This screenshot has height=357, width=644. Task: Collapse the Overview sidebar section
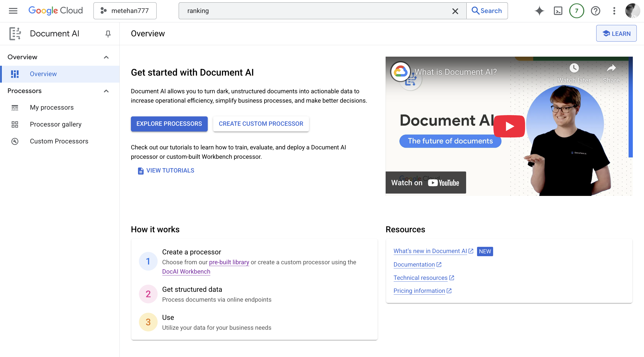pyautogui.click(x=106, y=57)
